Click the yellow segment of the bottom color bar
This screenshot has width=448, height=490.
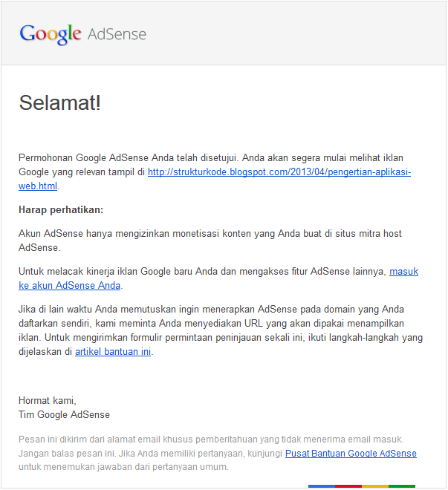pos(375,486)
